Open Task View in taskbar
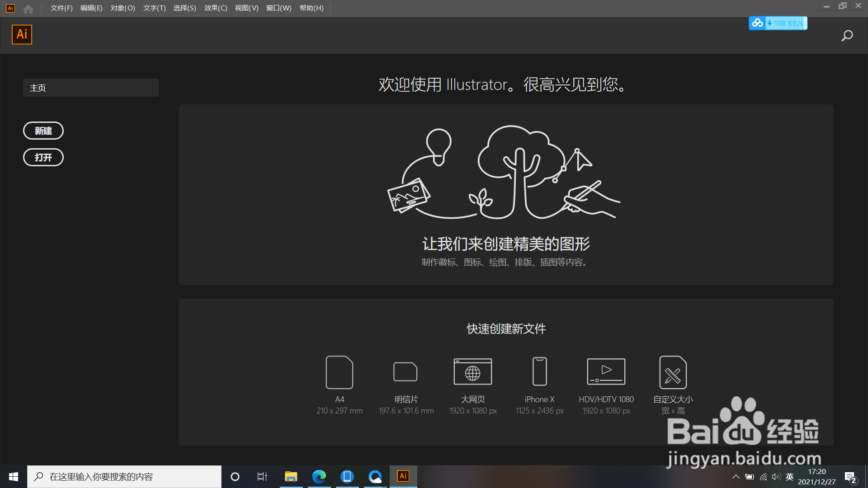Image resolution: width=868 pixels, height=488 pixels. click(262, 477)
